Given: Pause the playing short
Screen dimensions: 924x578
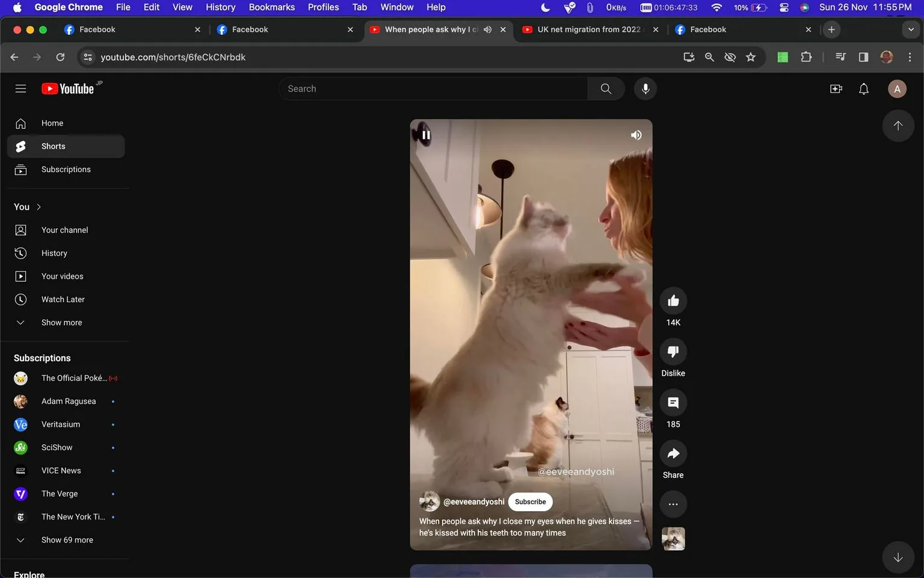Looking at the screenshot, I should pos(425,134).
